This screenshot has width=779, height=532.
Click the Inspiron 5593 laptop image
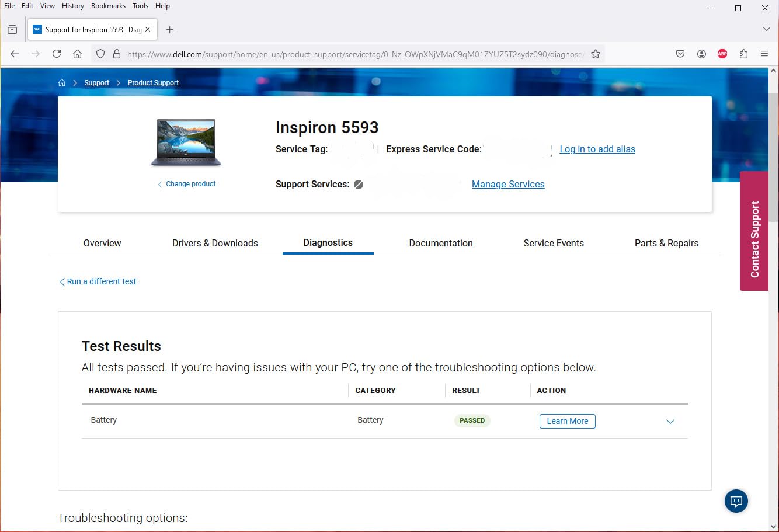pos(186,142)
